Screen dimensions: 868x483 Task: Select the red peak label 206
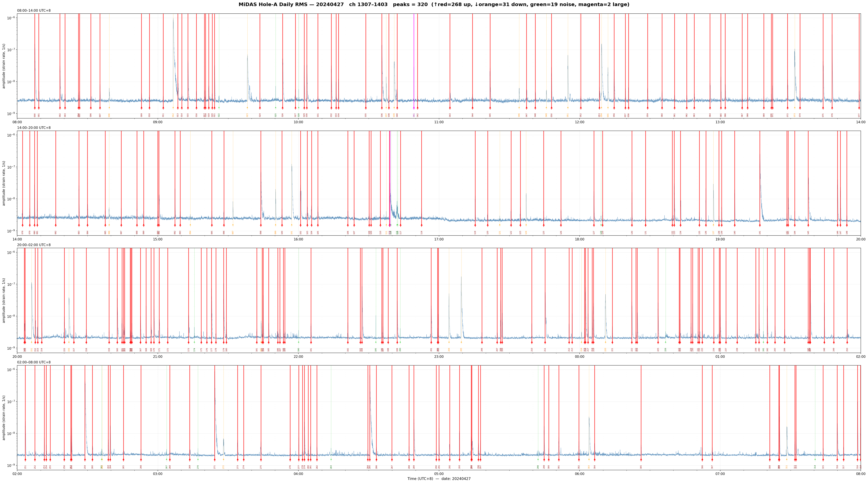[482, 350]
